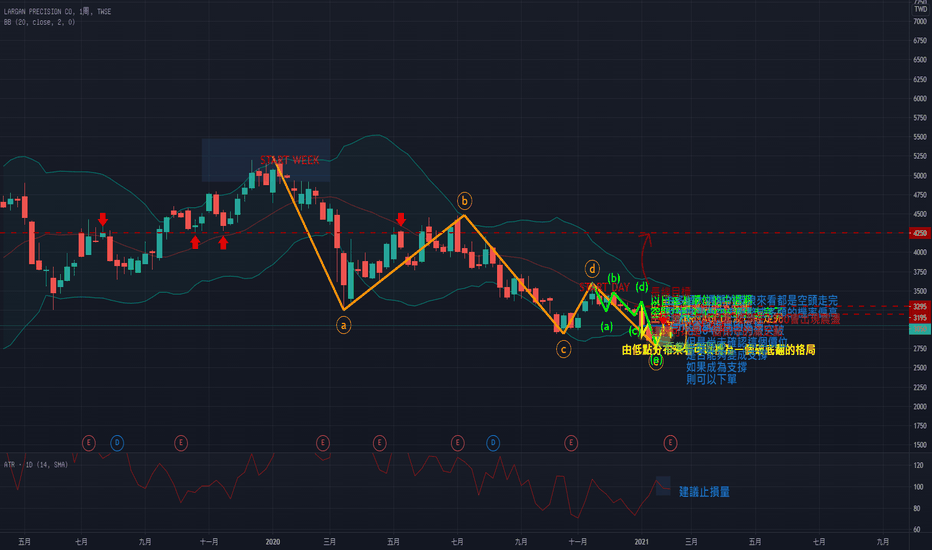Click the red 4250 price line label
Screen dimensions: 932x550
point(920,233)
